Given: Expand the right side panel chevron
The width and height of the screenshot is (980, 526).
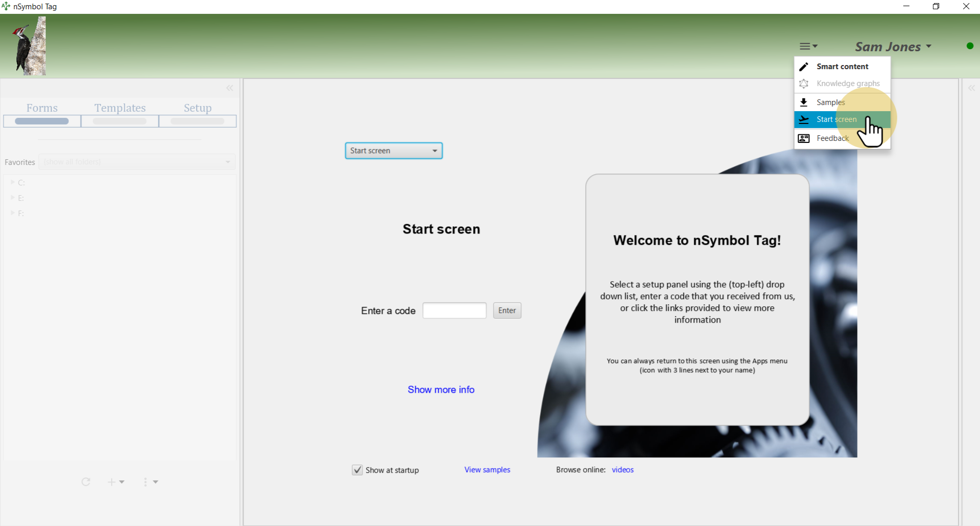Looking at the screenshot, I should pyautogui.click(x=971, y=88).
